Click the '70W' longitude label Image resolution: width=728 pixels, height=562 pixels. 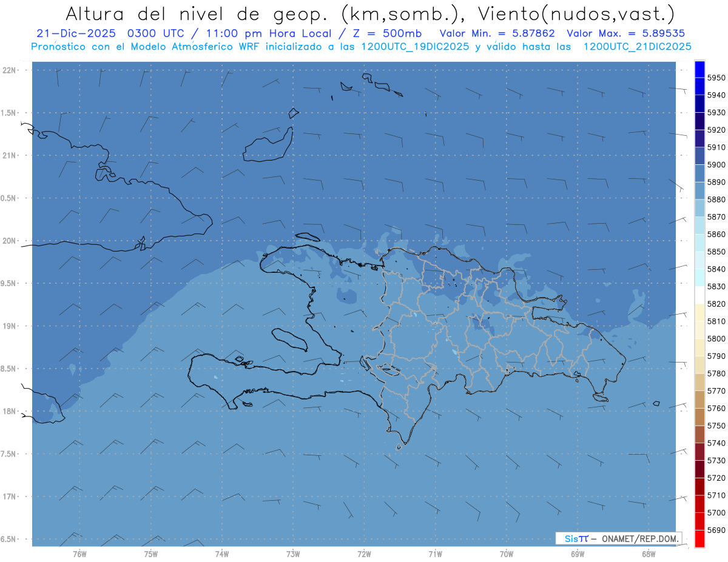point(507,554)
